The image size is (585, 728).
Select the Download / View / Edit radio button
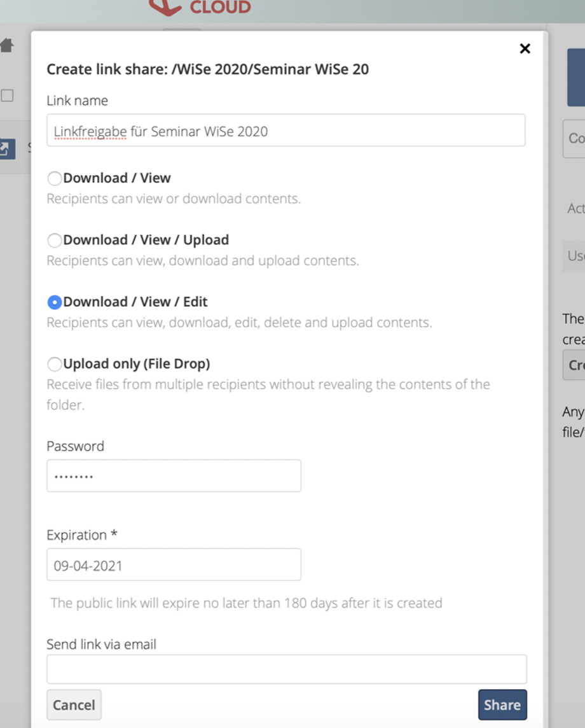click(55, 302)
